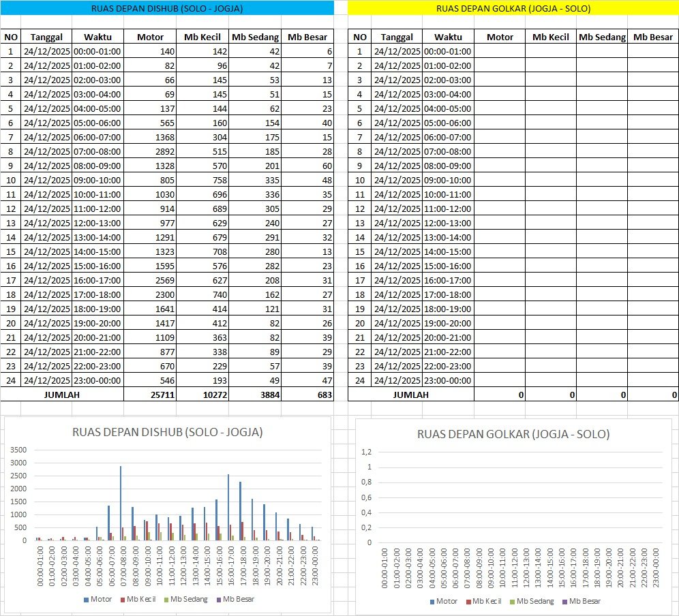Select the JUMLAH label in the DISHUB table
Image resolution: width=679 pixels, height=616 pixels.
click(63, 395)
